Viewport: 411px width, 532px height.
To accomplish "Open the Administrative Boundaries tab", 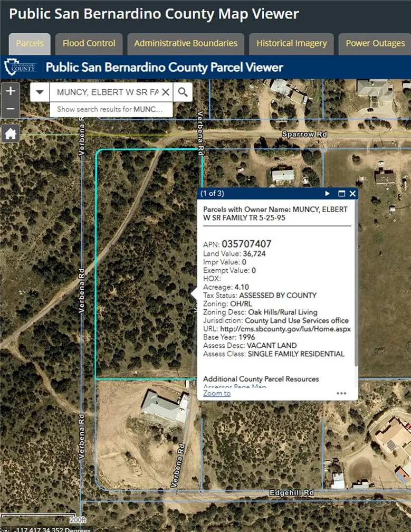I will point(186,43).
